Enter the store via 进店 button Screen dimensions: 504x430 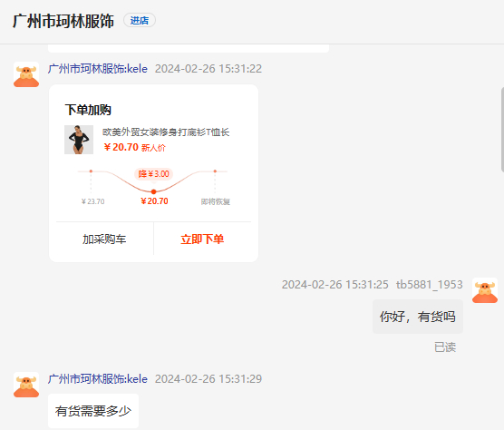140,20
